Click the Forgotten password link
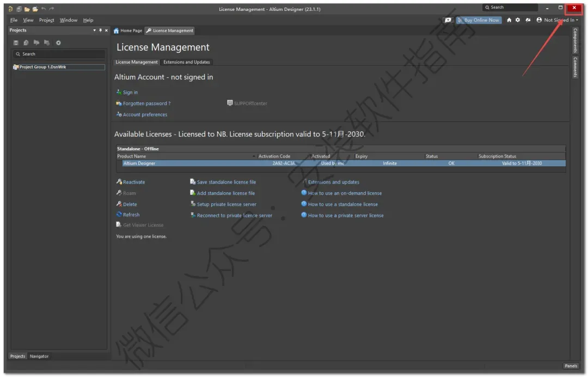Screen dimensions: 588x377 pyautogui.click(x=146, y=104)
